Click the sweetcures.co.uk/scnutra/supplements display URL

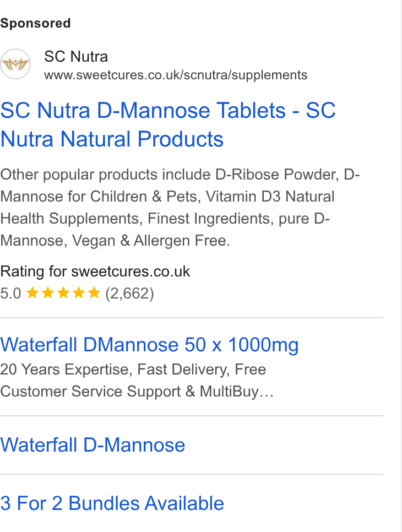176,75
